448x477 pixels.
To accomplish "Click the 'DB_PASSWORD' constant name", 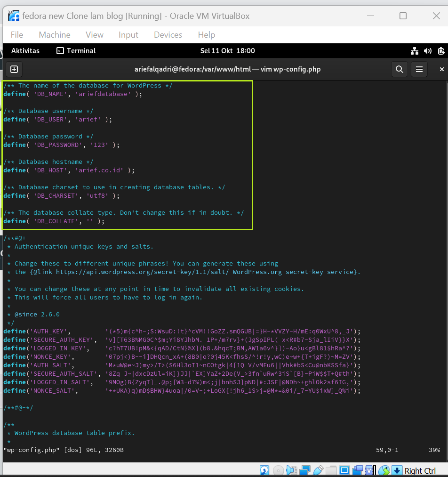I will tap(58, 145).
